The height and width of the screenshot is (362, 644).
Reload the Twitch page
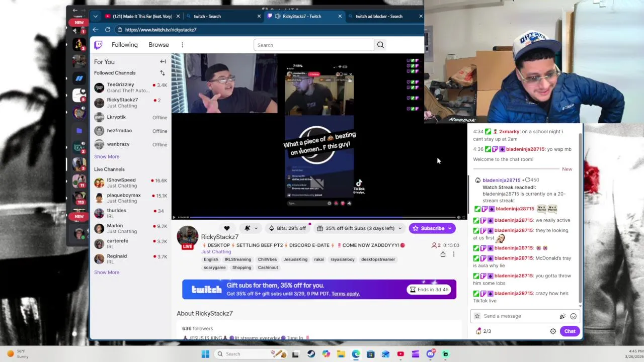click(108, 30)
